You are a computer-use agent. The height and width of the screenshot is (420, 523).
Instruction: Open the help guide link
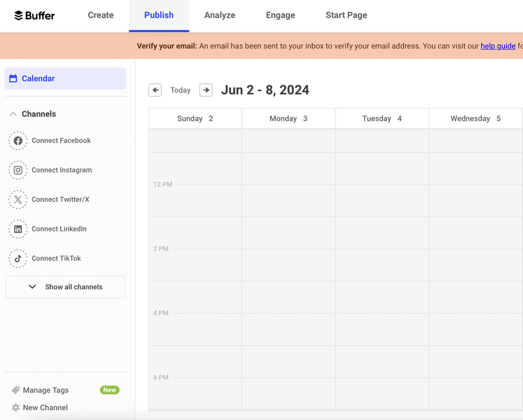coord(498,46)
